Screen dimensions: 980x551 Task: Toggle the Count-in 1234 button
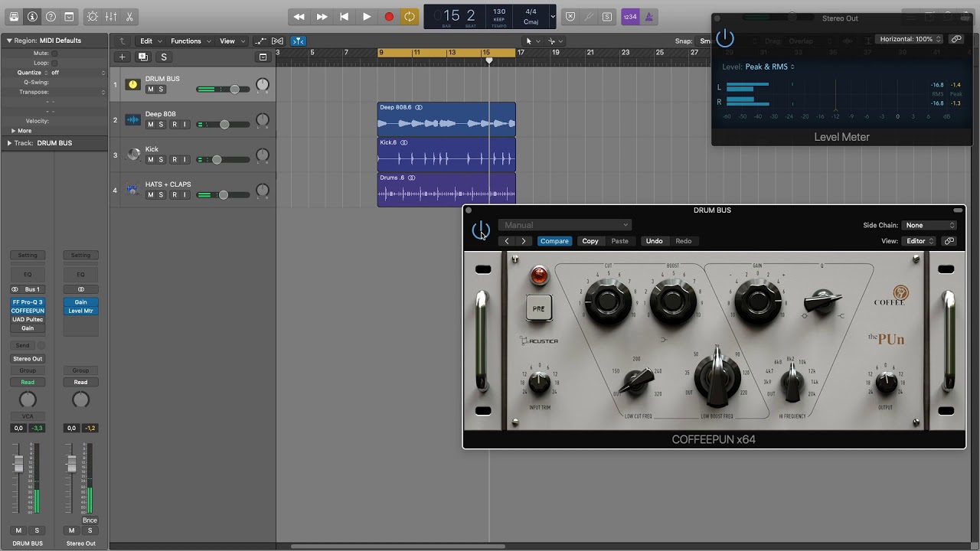pos(630,16)
